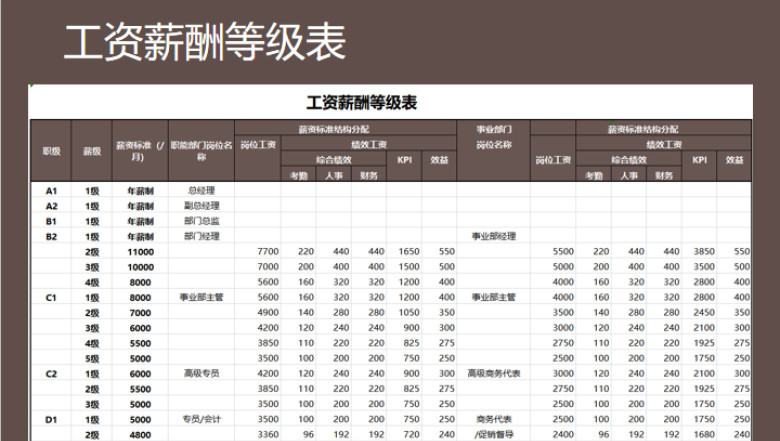Select 年薪制 in the A1 row
The width and height of the screenshot is (780, 441).
point(140,191)
